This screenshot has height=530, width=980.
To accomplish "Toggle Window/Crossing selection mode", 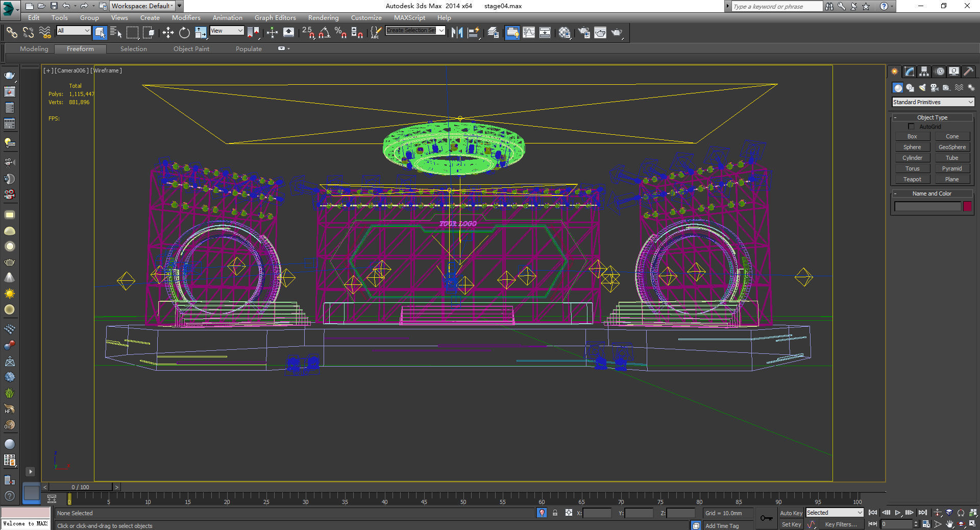I will point(149,33).
